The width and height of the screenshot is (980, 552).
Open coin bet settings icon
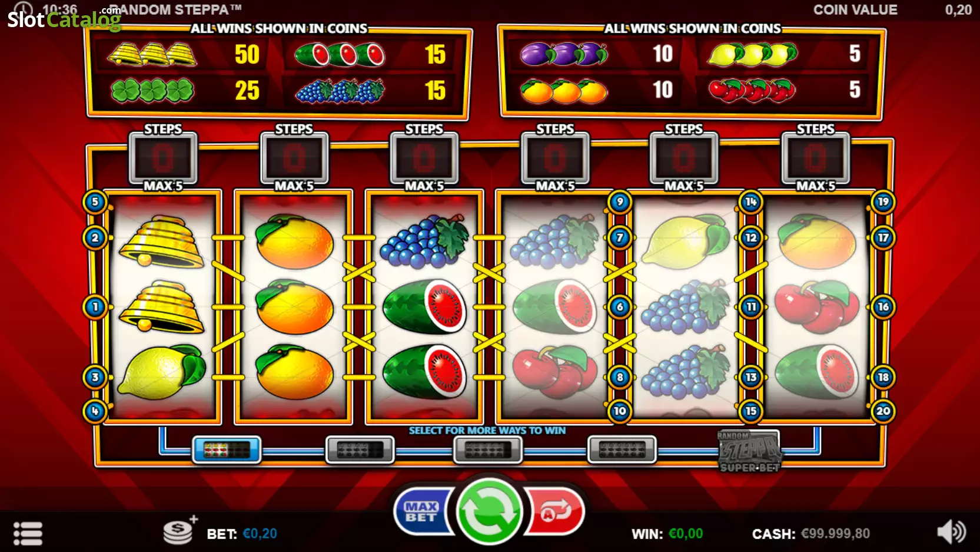click(178, 531)
